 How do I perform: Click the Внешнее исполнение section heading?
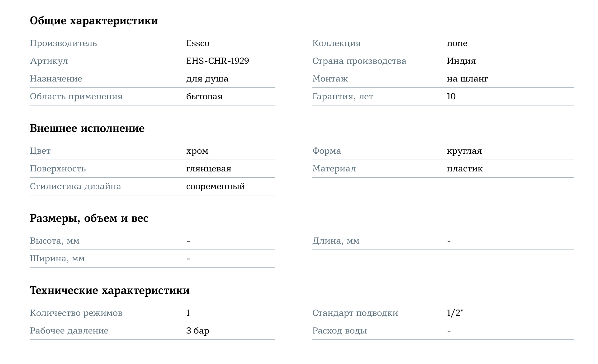(87, 128)
